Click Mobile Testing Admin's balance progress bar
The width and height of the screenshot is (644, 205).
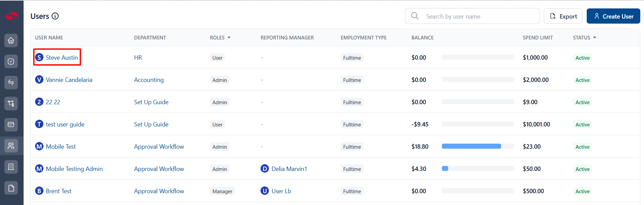coord(478,169)
